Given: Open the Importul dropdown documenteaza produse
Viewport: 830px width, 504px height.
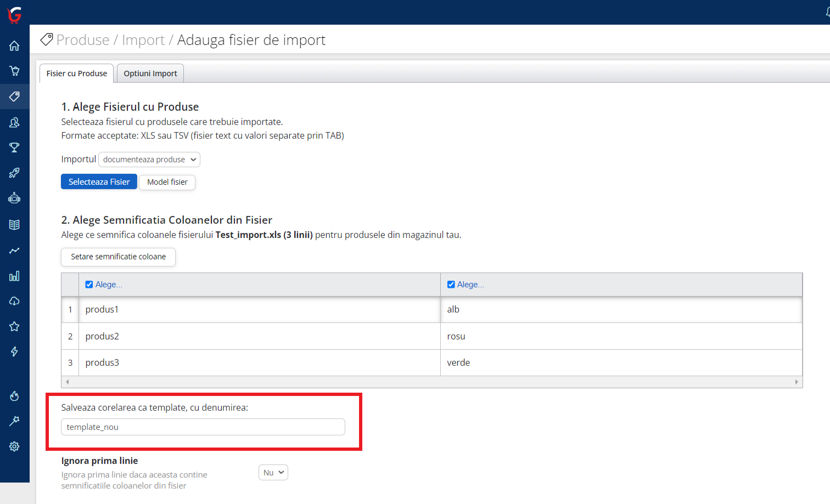Looking at the screenshot, I should click(x=149, y=160).
